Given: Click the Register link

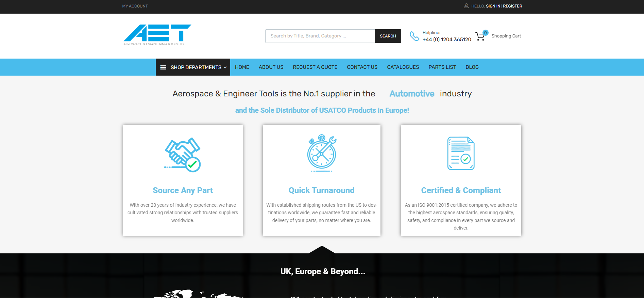Looking at the screenshot, I should (512, 6).
